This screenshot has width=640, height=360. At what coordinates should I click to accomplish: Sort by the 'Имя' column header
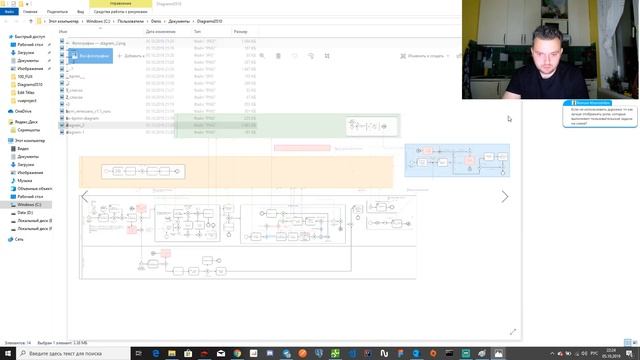point(63,31)
